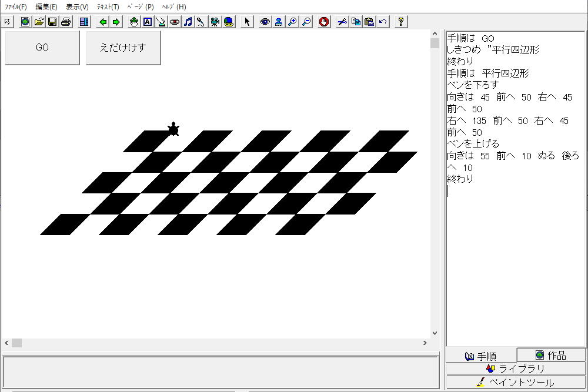588x392 pixels.
Task: Click the green right arrow page icon
Action: [116, 22]
